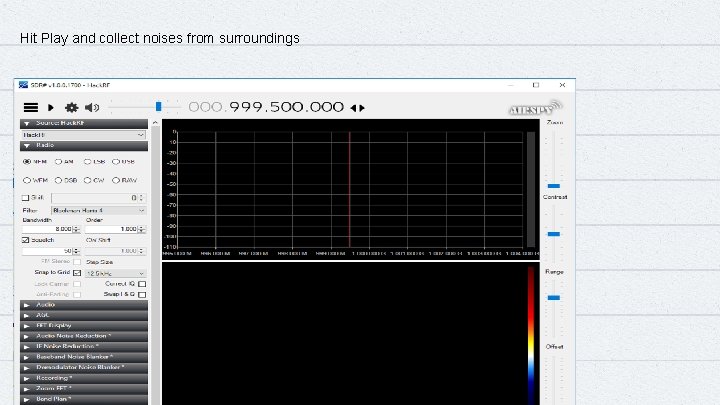Toggle the Snap to Grid checkbox
Viewport: 720px width, 405px height.
pyautogui.click(x=77, y=273)
